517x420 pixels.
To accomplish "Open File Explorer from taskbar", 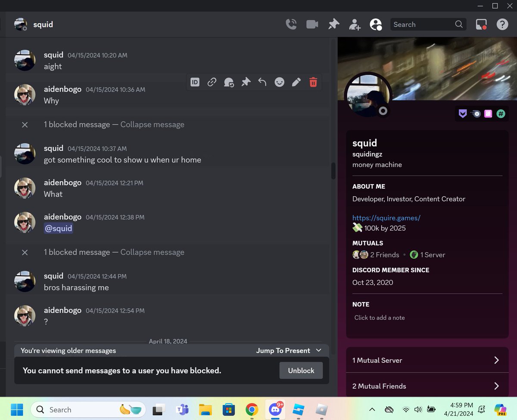I will (x=206, y=409).
